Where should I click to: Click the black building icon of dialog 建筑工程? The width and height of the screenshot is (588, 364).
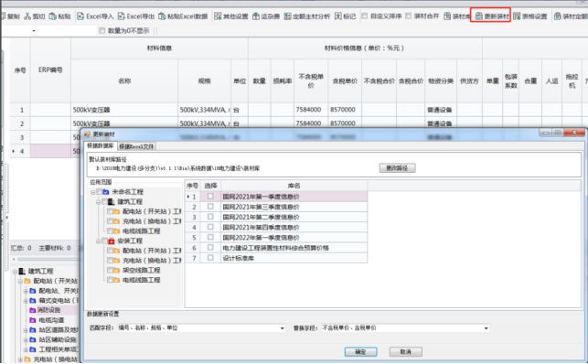(111, 202)
